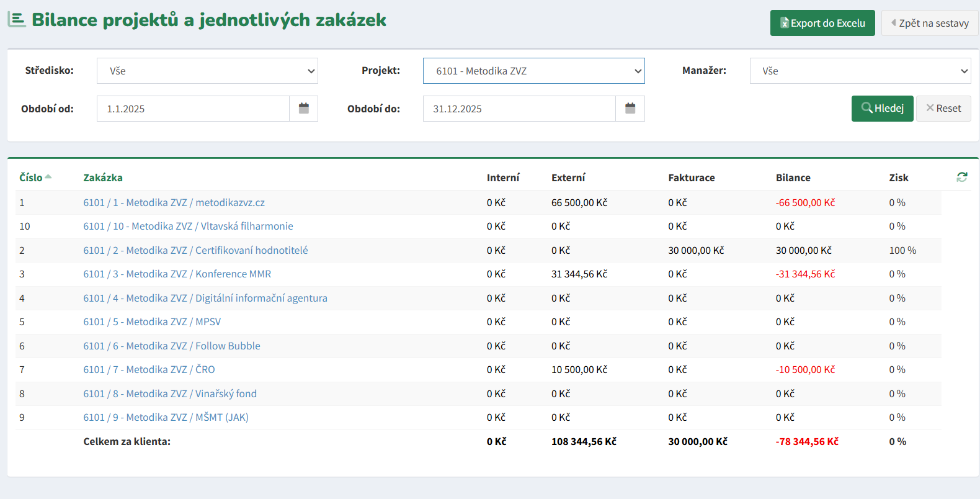Image resolution: width=980 pixels, height=499 pixels.
Task: Sort table by Číslo column
Action: (31, 178)
